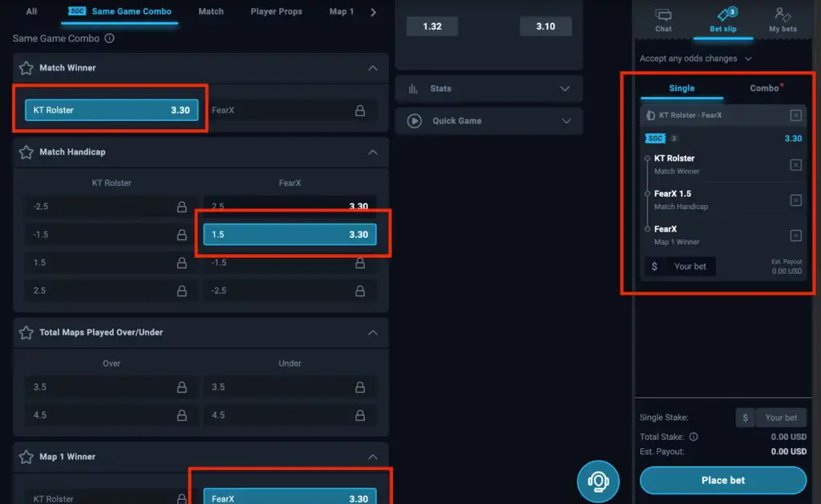Deselect FearX 1.5 handicap odds

[x=289, y=235]
